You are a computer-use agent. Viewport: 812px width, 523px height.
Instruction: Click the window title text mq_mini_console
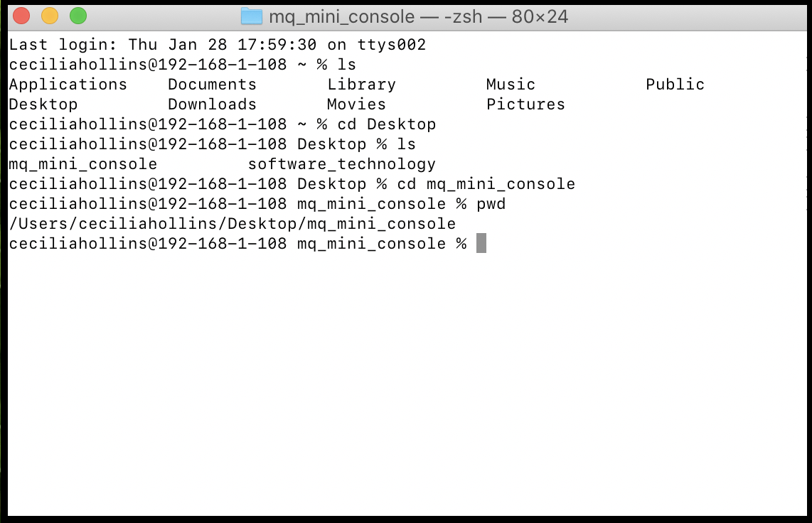341,16
